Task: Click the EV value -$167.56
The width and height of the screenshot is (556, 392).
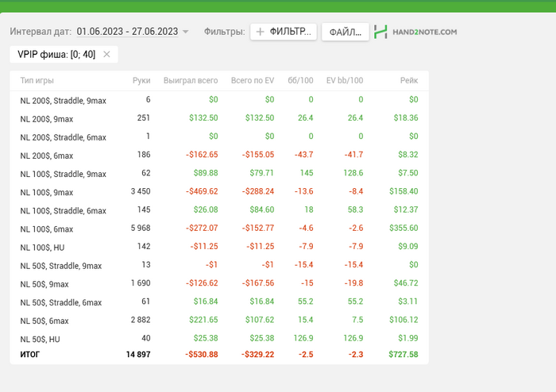Action: (258, 283)
